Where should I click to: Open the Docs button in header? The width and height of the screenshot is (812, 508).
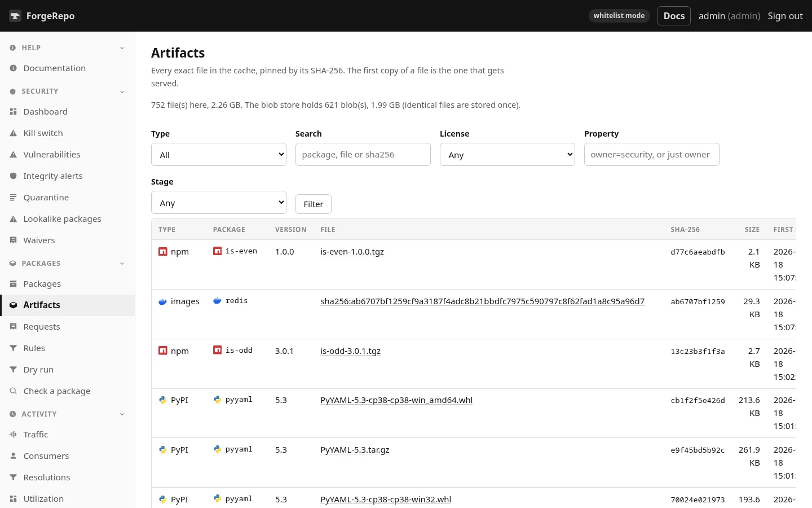click(x=674, y=16)
